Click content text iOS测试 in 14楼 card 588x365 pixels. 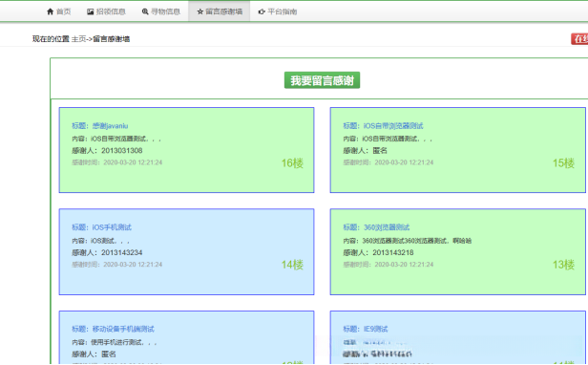pos(111,241)
